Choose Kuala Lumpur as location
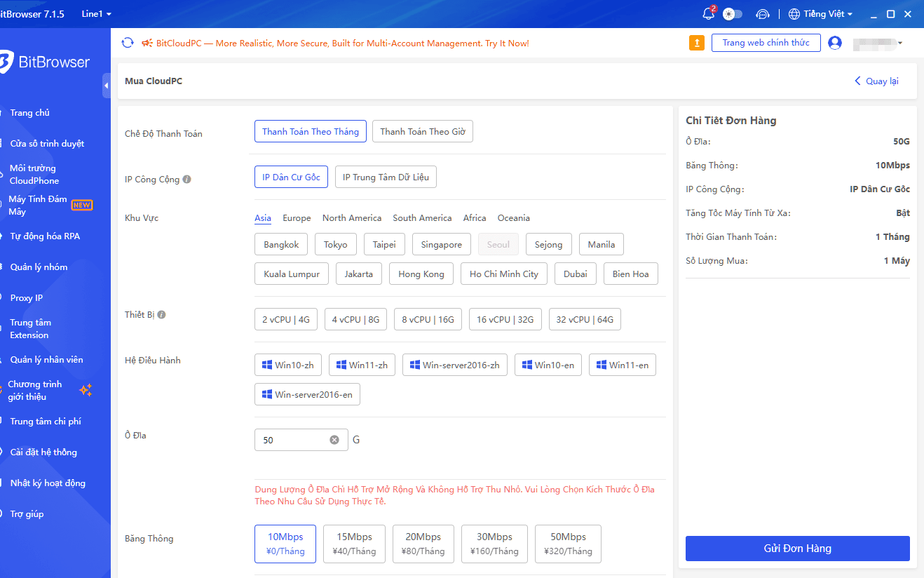 tap(292, 274)
